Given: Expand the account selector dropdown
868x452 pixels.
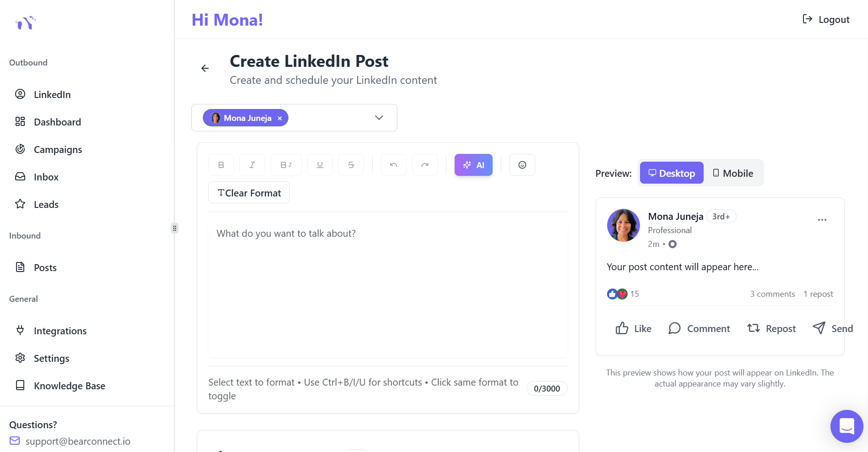Looking at the screenshot, I should click(379, 118).
